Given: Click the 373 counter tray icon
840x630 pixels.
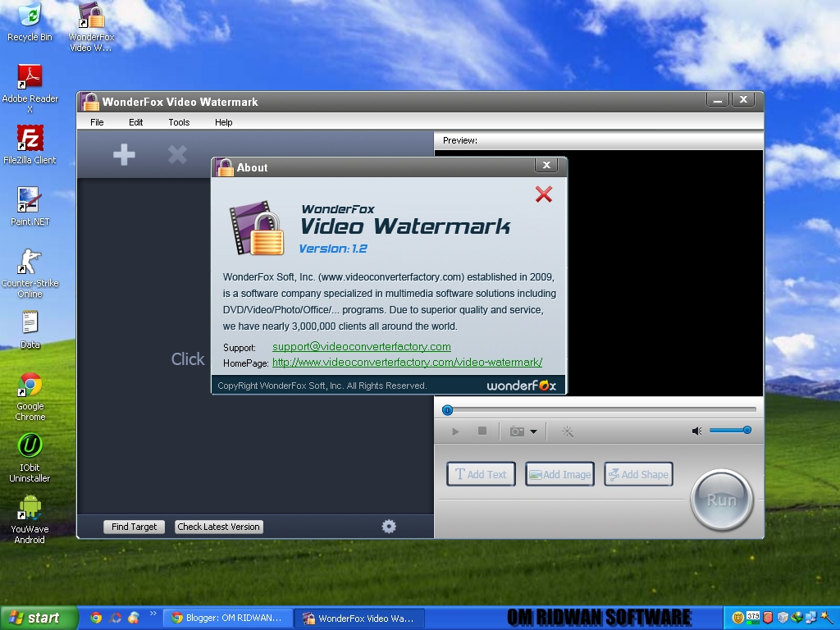Looking at the screenshot, I should pyautogui.click(x=753, y=617).
